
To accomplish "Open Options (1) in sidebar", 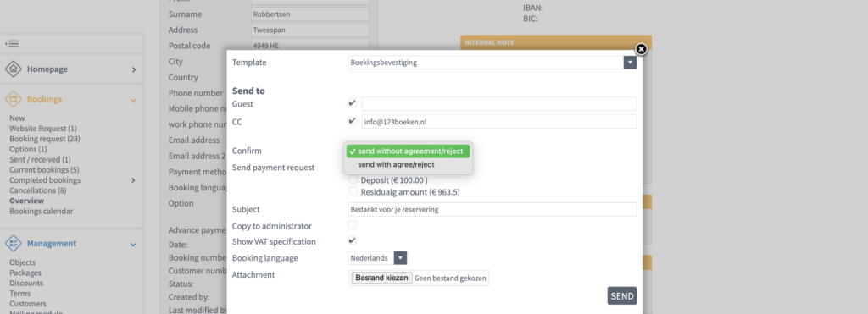I will pos(28,149).
